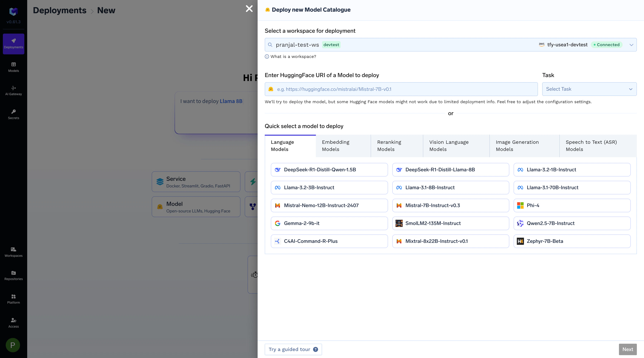Open the Select Task dropdown
Screen dimensions: 644x358
[589, 89]
